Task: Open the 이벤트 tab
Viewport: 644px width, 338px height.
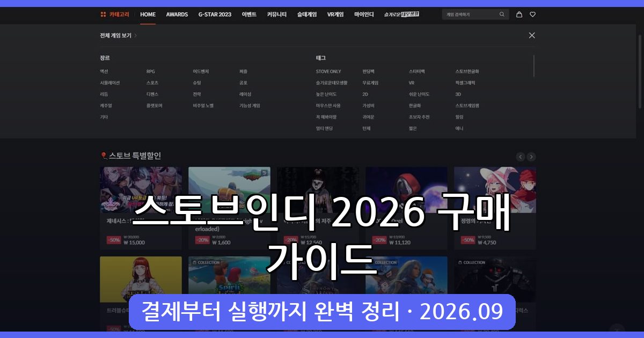Action: [249, 14]
